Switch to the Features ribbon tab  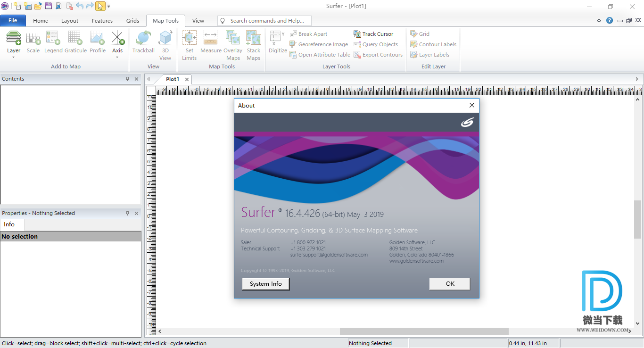pyautogui.click(x=102, y=21)
